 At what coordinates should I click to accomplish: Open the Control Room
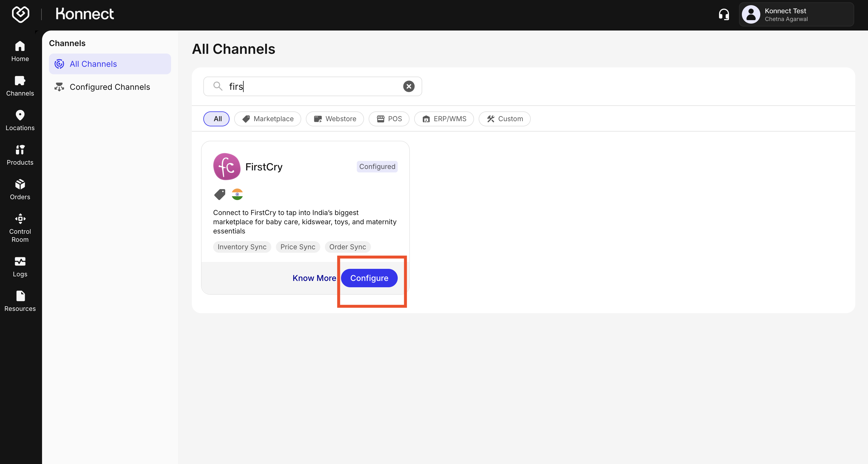point(20,228)
